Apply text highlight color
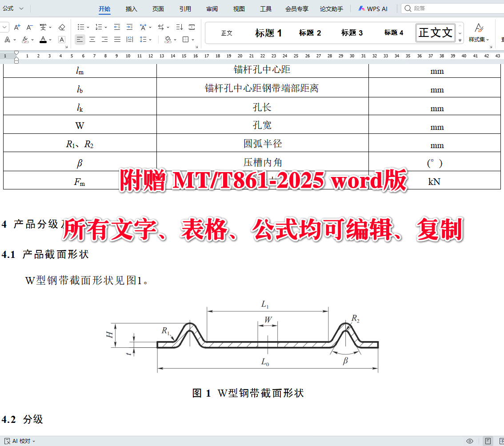504x446 pixels. pos(25,40)
